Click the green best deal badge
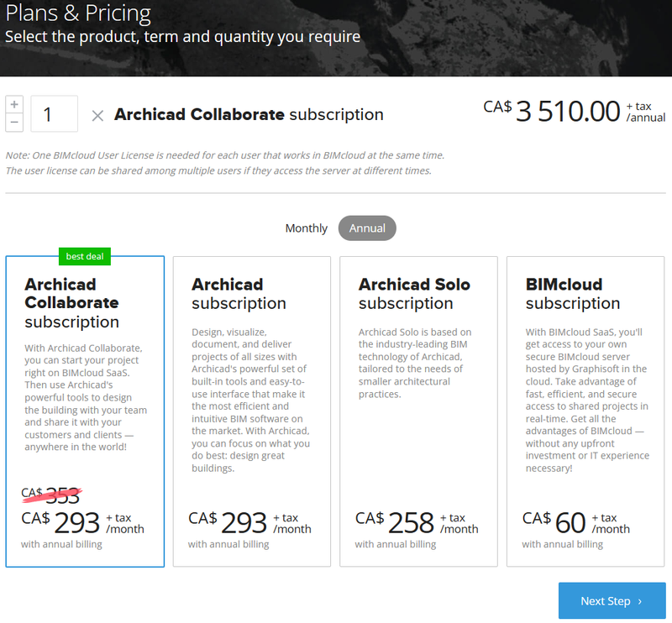 point(85,256)
